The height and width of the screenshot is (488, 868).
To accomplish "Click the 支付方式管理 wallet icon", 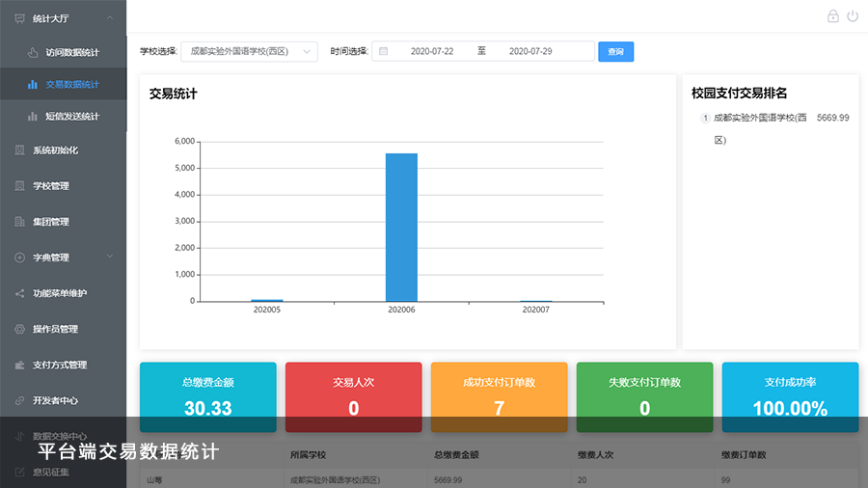I will tap(20, 365).
